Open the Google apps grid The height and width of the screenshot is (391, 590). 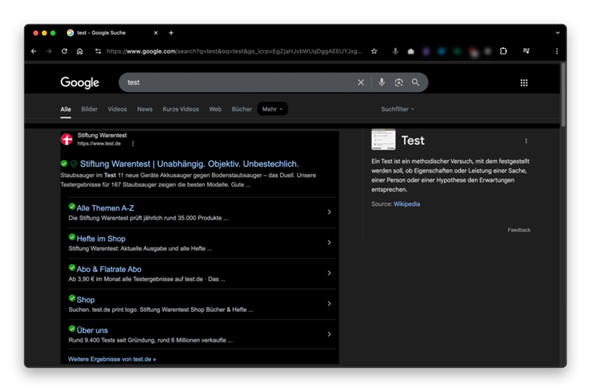coord(524,83)
